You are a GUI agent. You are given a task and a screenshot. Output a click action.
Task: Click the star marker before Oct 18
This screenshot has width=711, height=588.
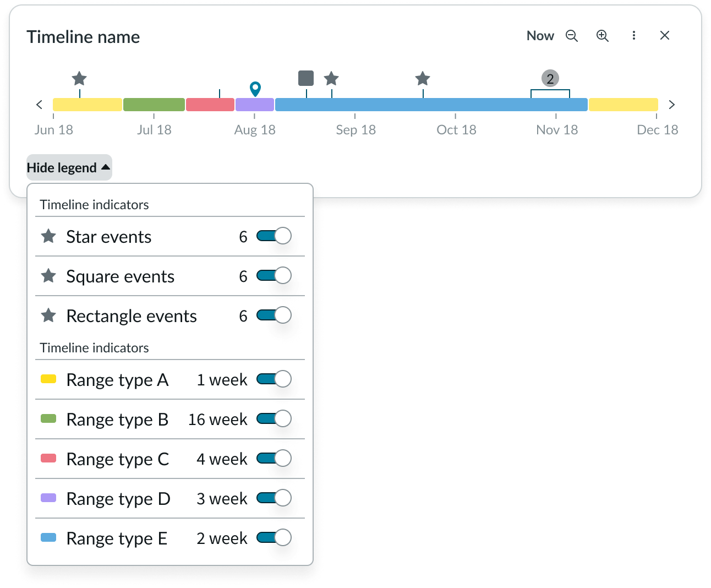(423, 79)
